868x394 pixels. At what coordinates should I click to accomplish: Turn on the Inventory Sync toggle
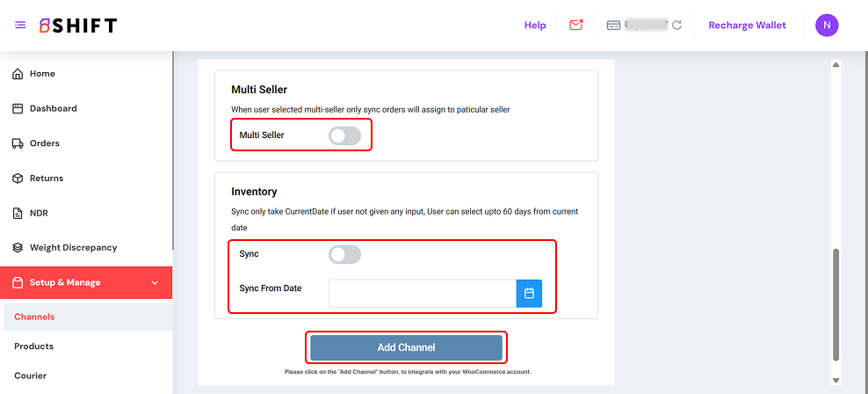coord(344,254)
